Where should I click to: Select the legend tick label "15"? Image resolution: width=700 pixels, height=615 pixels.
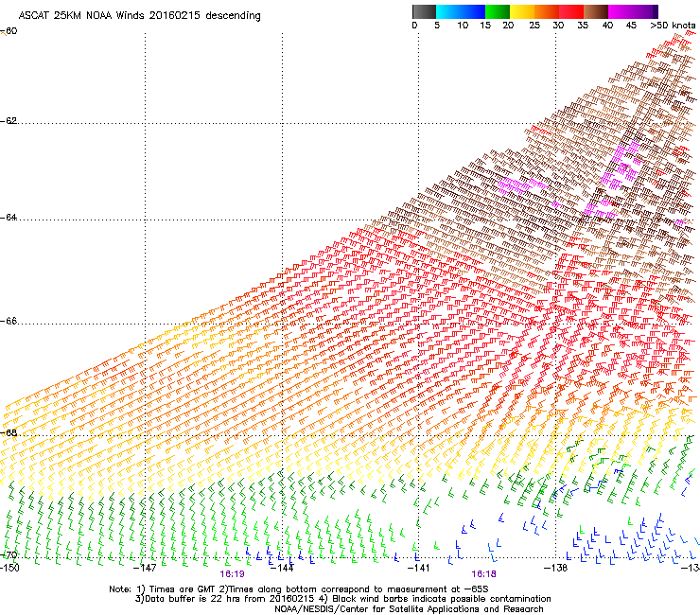(485, 26)
